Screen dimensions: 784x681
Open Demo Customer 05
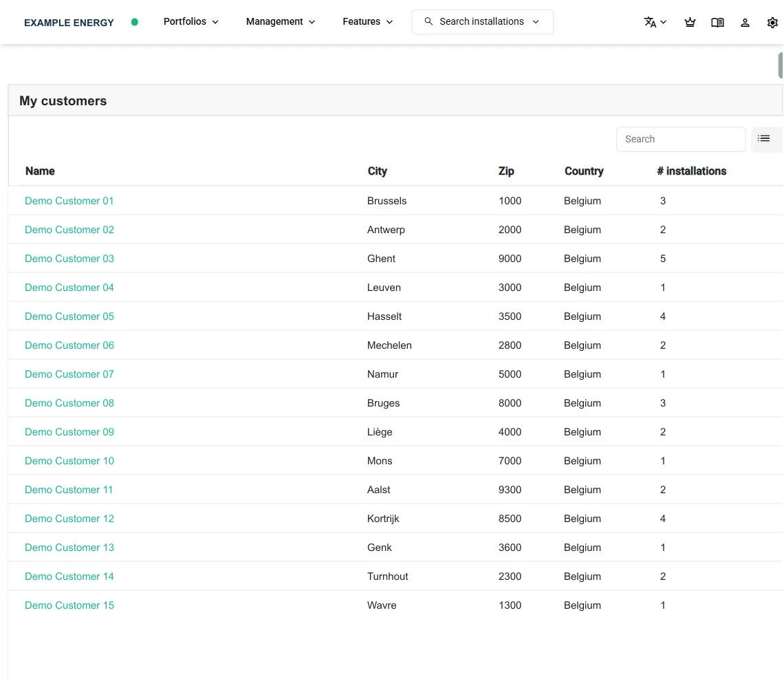point(69,316)
